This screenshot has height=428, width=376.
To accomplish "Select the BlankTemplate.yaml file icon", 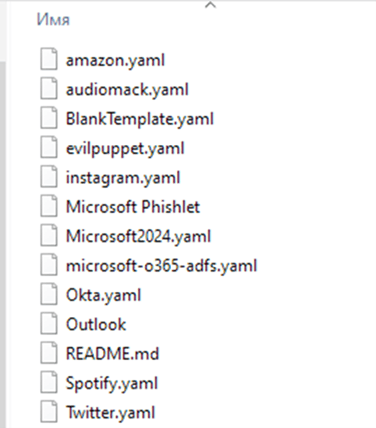I will 49,118.
